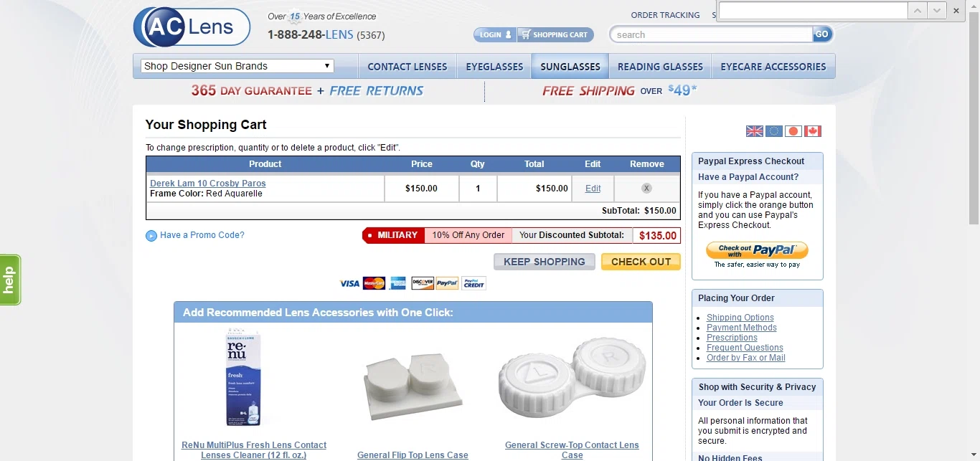Screen dimensions: 980x461
Task: Click the site search input field
Action: point(712,34)
